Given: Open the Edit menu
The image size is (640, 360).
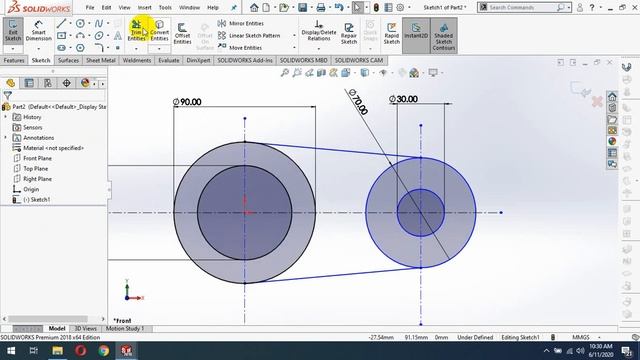Looking at the screenshot, I should pos(106,7).
